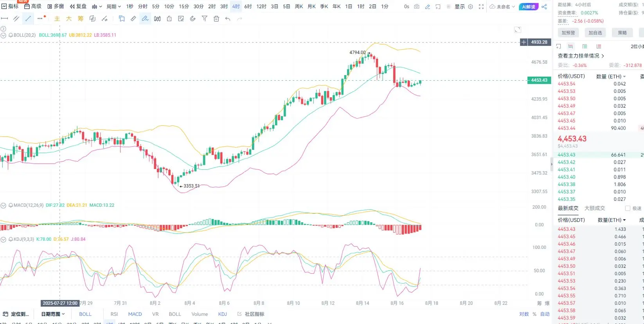Enable the 极速 checkbox
The height and width of the screenshot is (324, 644).
coord(628,208)
